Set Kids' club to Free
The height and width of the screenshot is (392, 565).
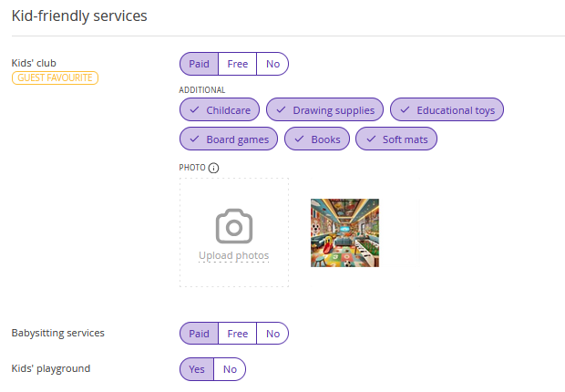[238, 64]
